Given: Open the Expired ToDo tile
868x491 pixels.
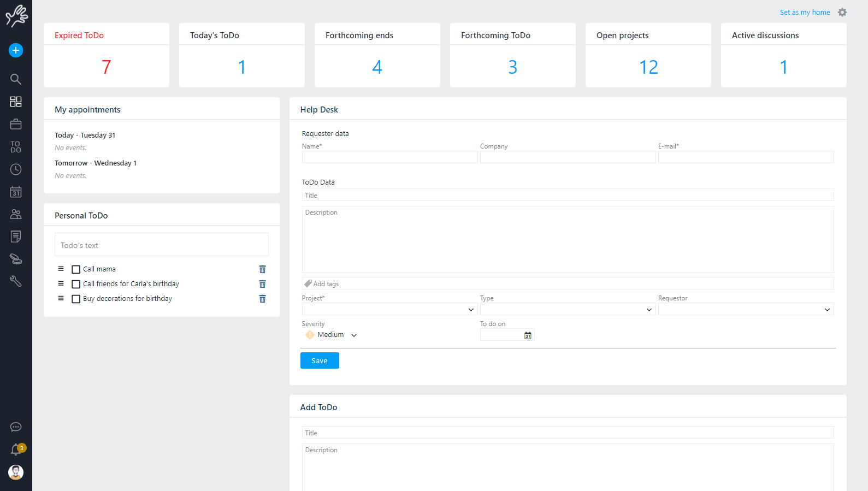Looking at the screenshot, I should point(107,55).
